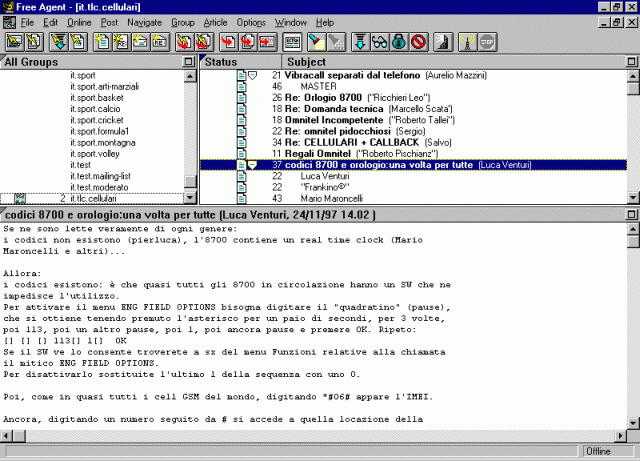Mark article for retrieval (down arrow)

360,42
